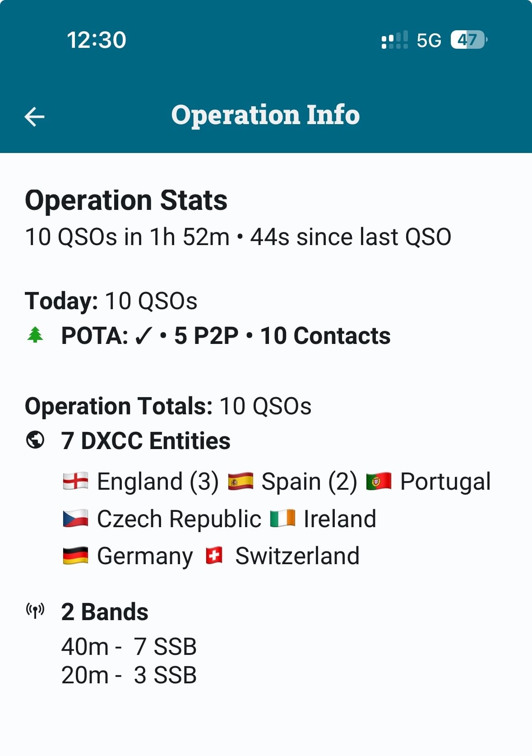
Task: Tap the Switzerland flag icon
Action: (x=214, y=556)
